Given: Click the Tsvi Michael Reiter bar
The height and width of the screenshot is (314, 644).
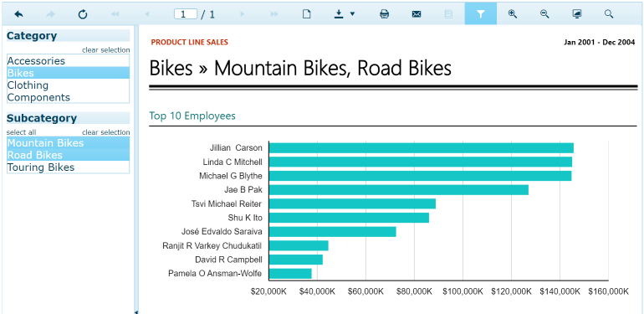Looking at the screenshot, I should coord(352,203).
